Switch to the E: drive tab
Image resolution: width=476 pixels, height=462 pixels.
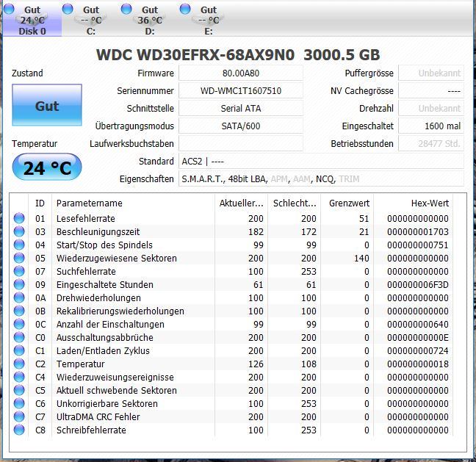[x=209, y=21]
